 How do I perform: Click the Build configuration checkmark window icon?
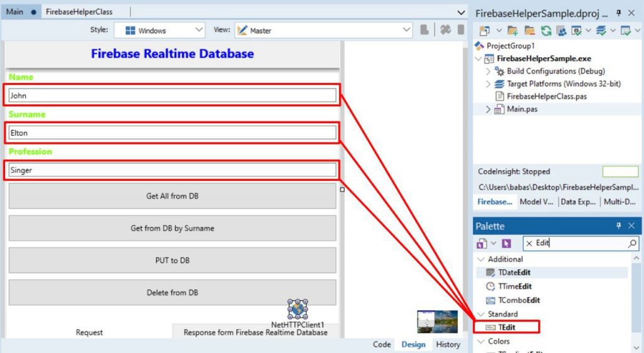(577, 30)
